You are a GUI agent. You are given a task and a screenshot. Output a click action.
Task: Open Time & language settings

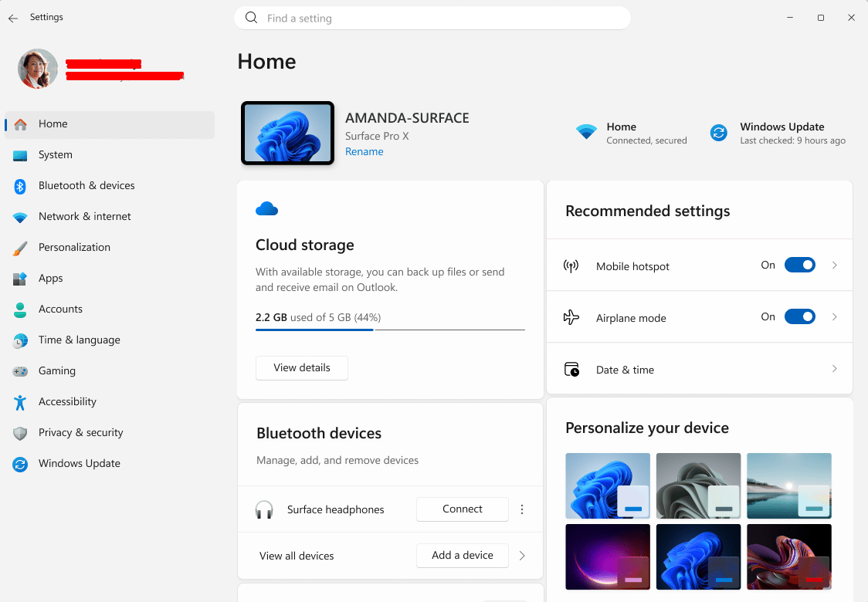click(110, 341)
